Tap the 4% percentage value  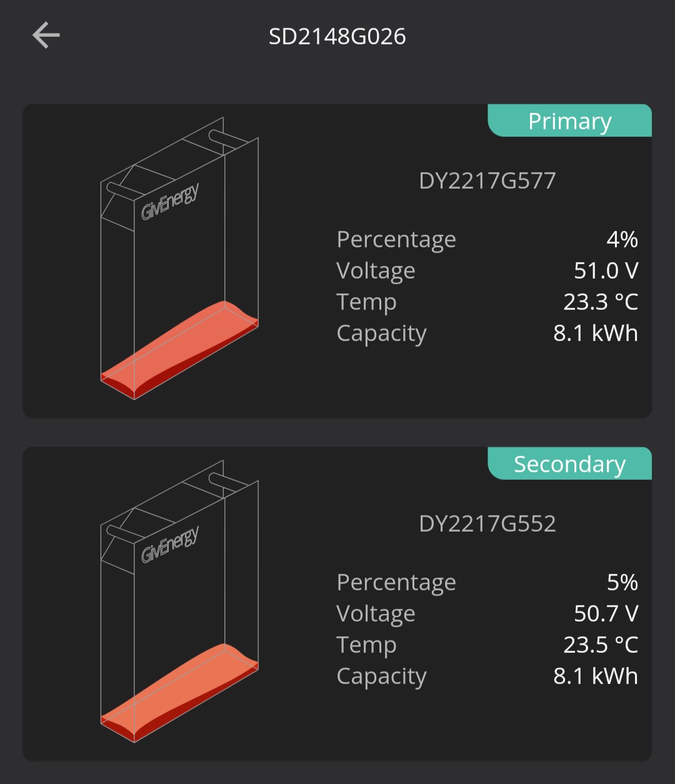[x=622, y=239]
